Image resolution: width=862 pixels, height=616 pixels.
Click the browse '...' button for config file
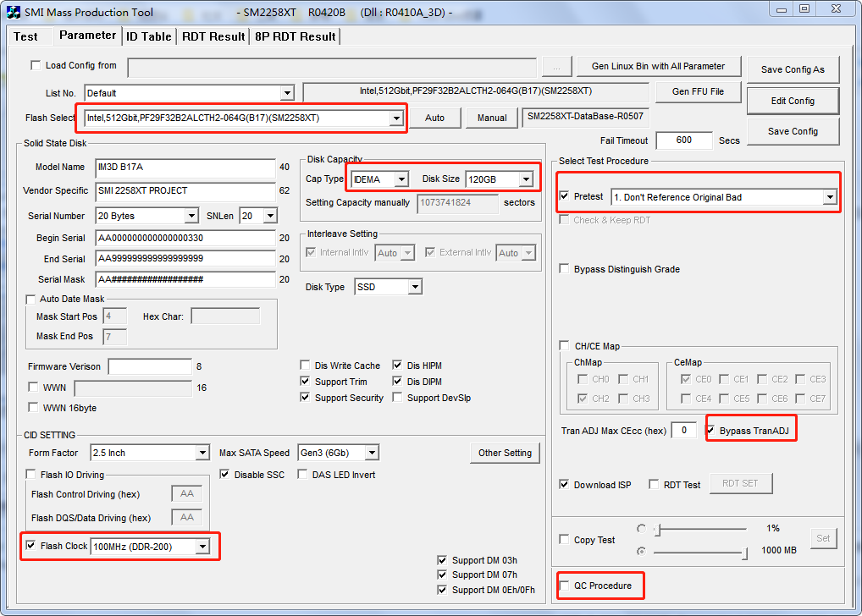click(557, 67)
